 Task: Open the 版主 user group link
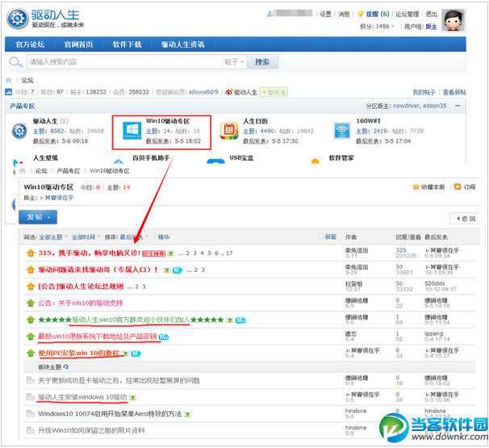[432, 27]
